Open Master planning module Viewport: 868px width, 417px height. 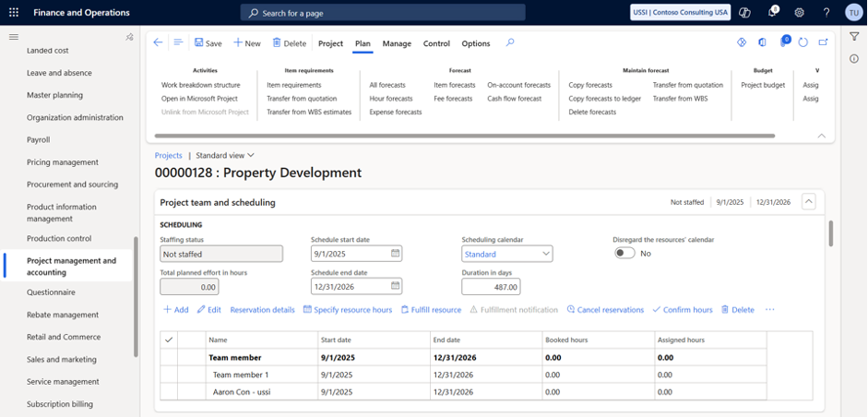click(54, 95)
